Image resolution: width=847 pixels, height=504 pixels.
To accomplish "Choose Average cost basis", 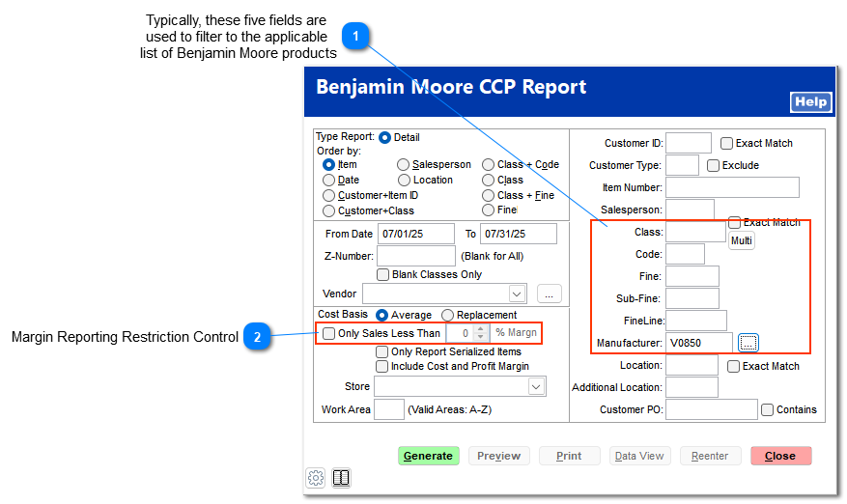I will pyautogui.click(x=381, y=315).
